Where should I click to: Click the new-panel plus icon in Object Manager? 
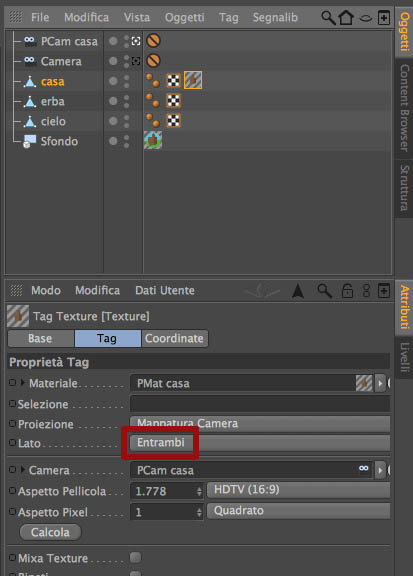coord(384,17)
